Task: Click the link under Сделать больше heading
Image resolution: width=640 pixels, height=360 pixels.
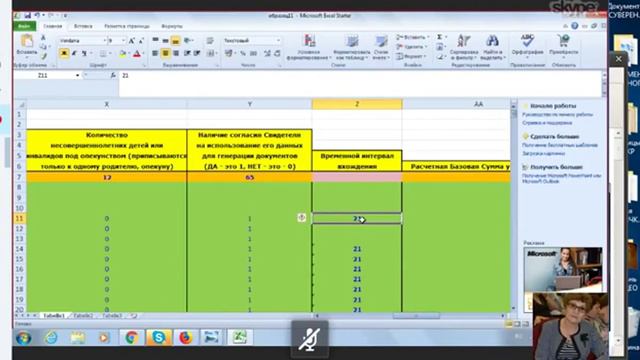Action: pyautogui.click(x=560, y=145)
